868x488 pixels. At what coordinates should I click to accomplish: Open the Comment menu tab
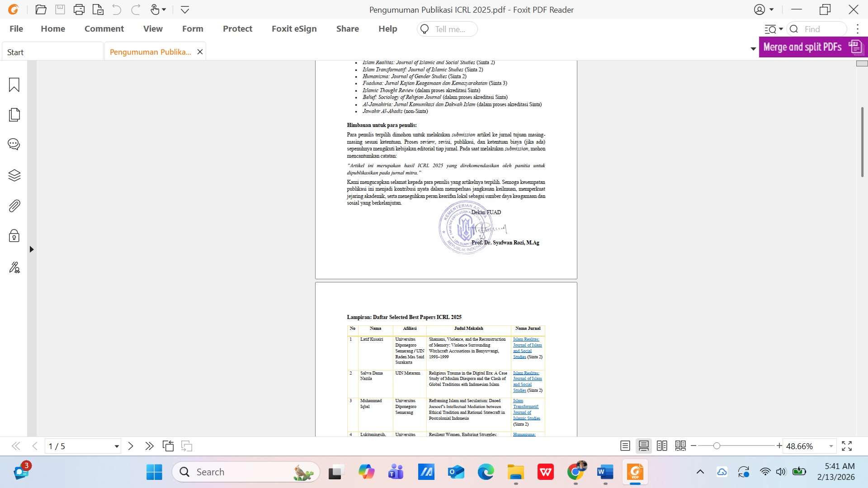[x=104, y=29]
